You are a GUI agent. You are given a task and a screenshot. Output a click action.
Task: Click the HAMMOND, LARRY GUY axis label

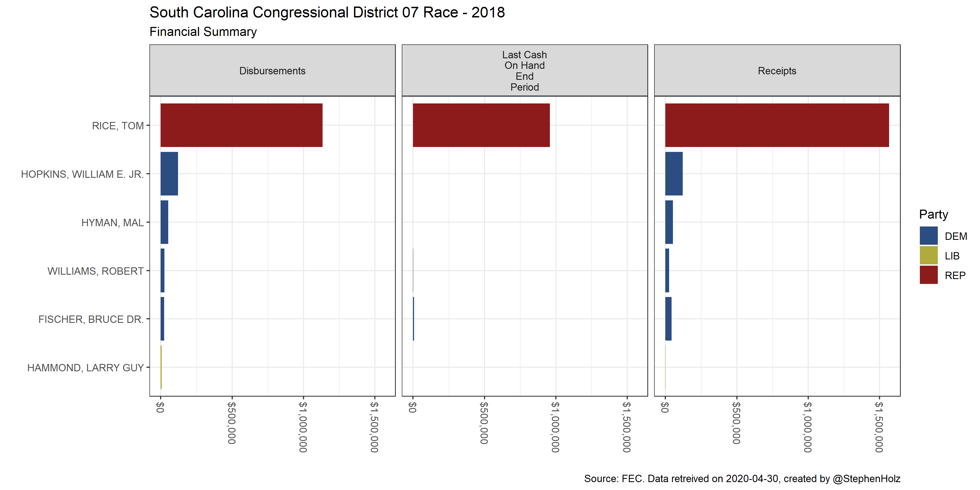click(85, 368)
